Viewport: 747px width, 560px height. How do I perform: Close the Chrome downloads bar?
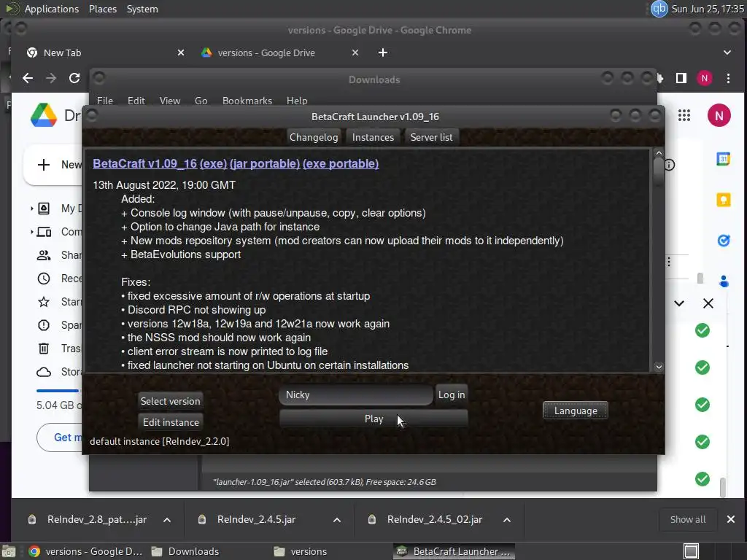click(731, 519)
